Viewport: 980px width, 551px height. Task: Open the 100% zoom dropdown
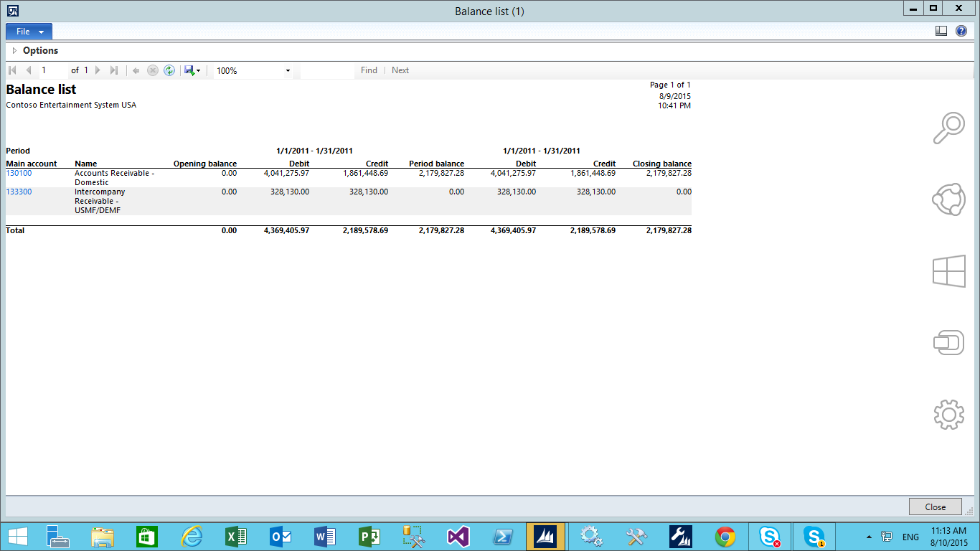click(288, 70)
